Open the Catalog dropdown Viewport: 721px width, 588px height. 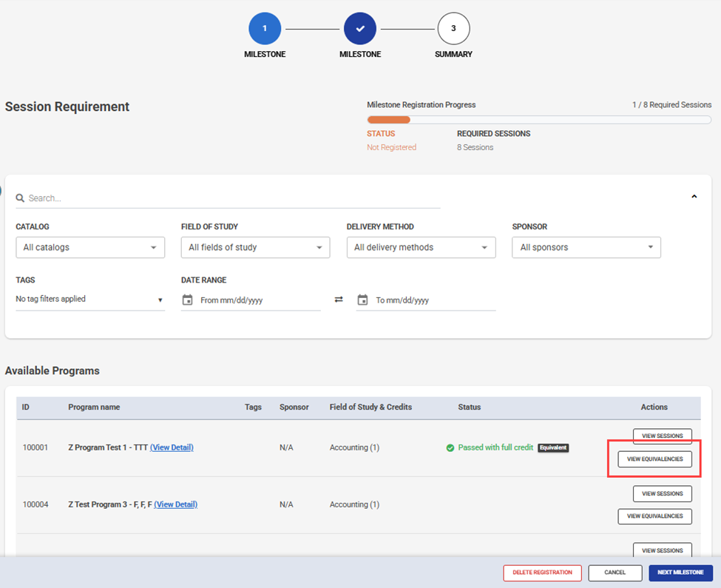(90, 247)
